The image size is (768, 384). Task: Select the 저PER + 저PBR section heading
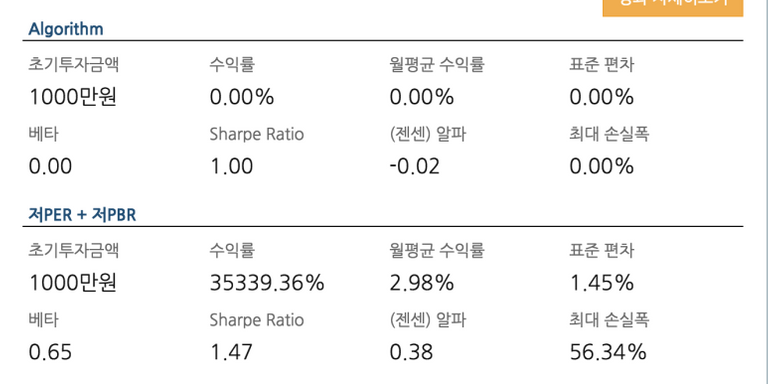click(x=82, y=215)
